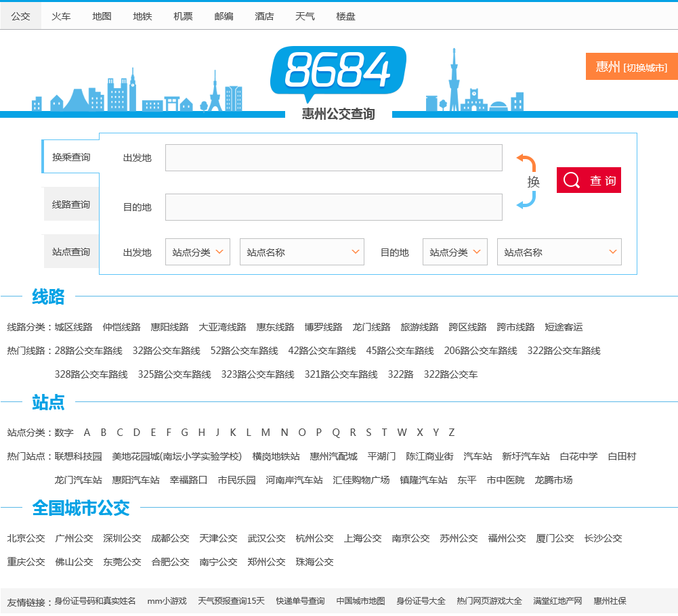Open 汇佳购物广场 station link

[x=361, y=480]
